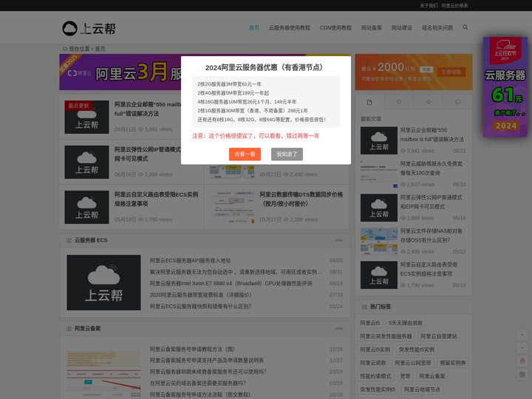Open 关于我们 link in top bar
This screenshot has width=532, height=399.
(x=429, y=6)
